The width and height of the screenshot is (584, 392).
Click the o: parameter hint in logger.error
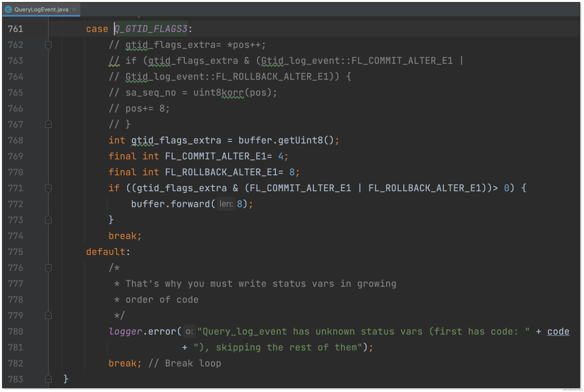click(x=189, y=332)
